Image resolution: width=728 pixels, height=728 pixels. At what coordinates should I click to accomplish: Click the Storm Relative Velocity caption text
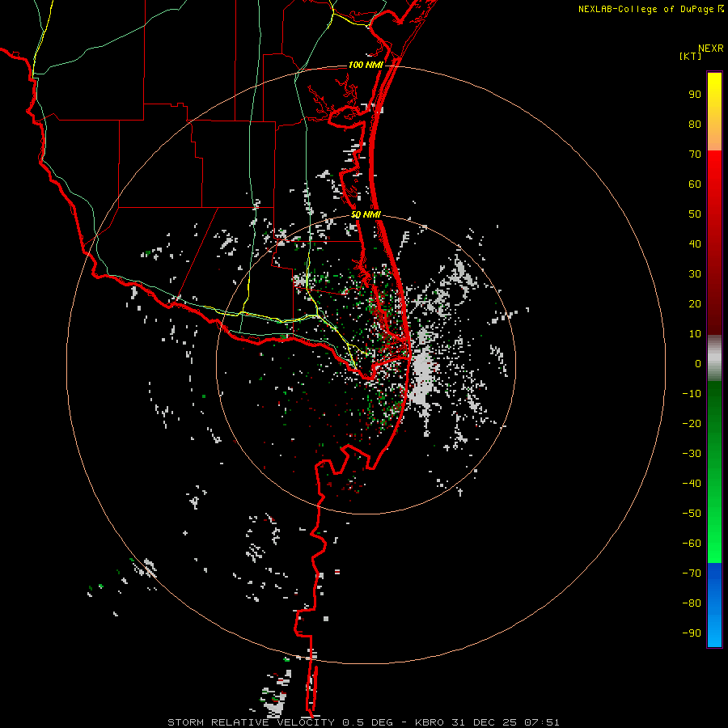(x=363, y=722)
